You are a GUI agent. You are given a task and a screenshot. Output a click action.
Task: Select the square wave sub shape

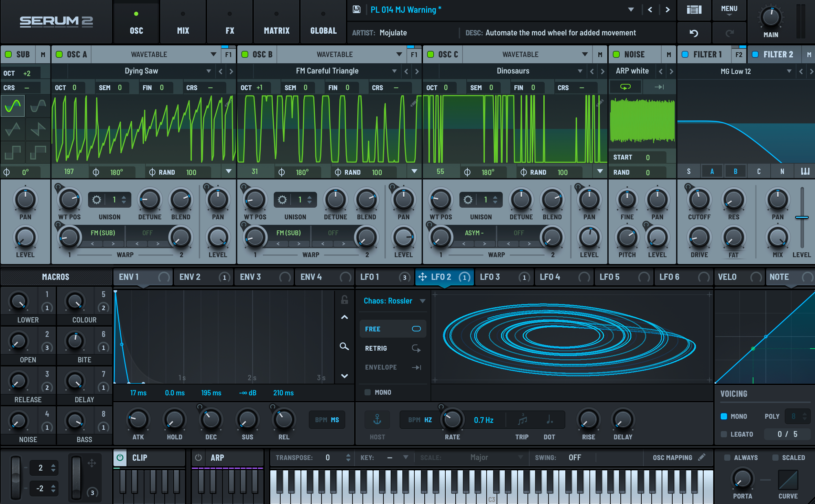point(13,152)
